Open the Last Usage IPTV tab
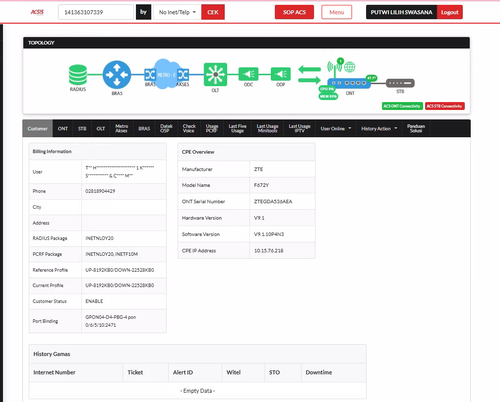The width and height of the screenshot is (500, 402). pyautogui.click(x=299, y=129)
